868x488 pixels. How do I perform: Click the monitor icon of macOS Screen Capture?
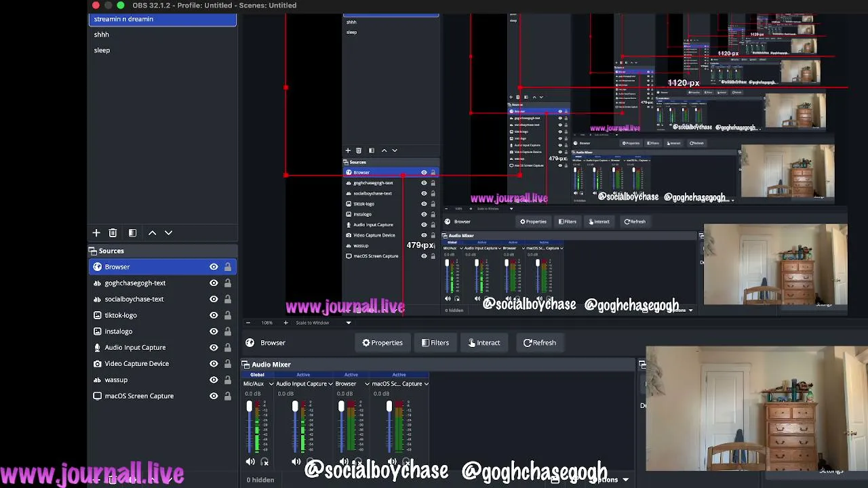[x=97, y=396]
